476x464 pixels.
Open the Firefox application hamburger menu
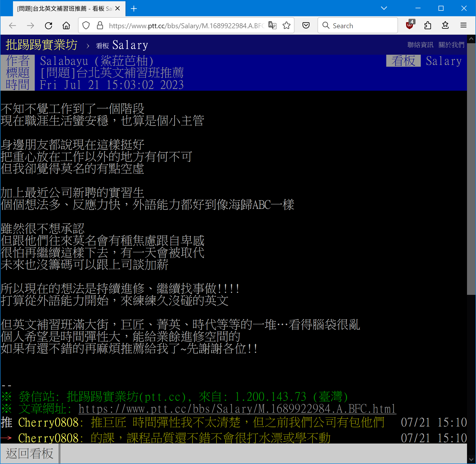point(463,25)
